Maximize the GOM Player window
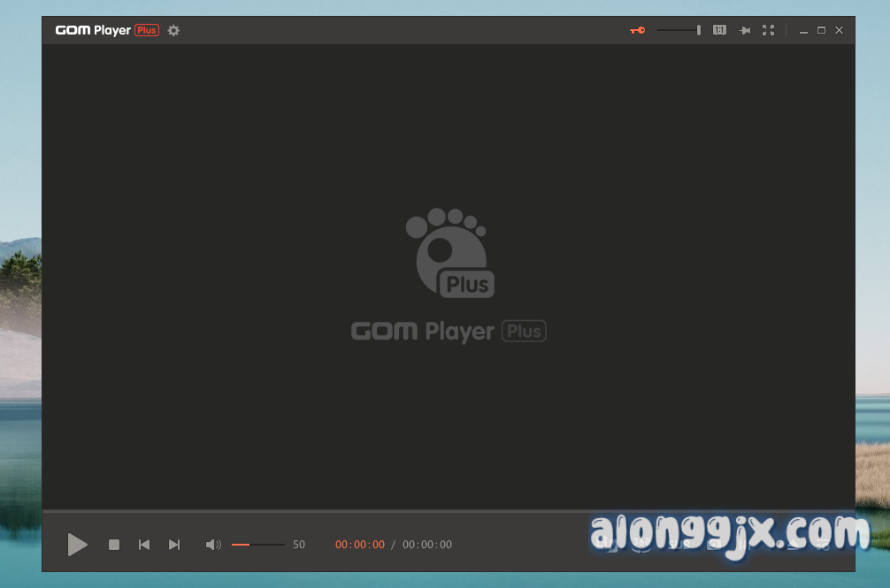Screen dimensions: 890x588 pyautogui.click(x=821, y=30)
